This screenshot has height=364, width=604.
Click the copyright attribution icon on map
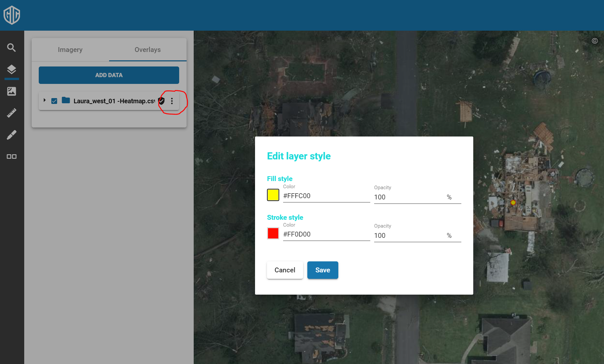pos(595,41)
